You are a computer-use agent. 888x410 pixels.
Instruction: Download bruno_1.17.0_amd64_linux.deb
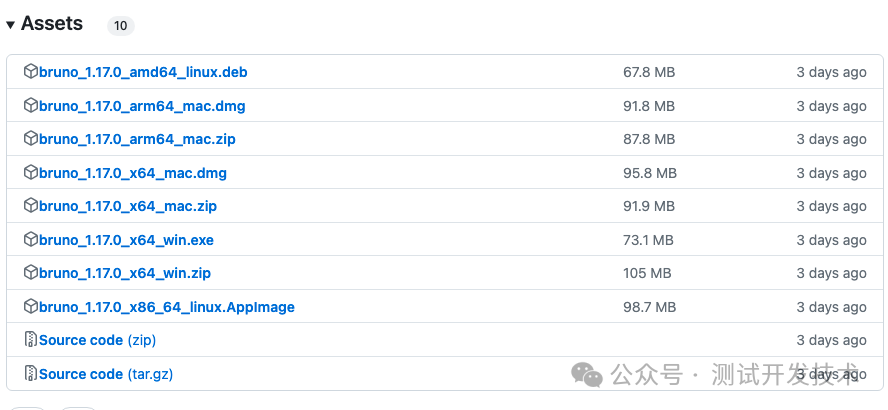[143, 72]
